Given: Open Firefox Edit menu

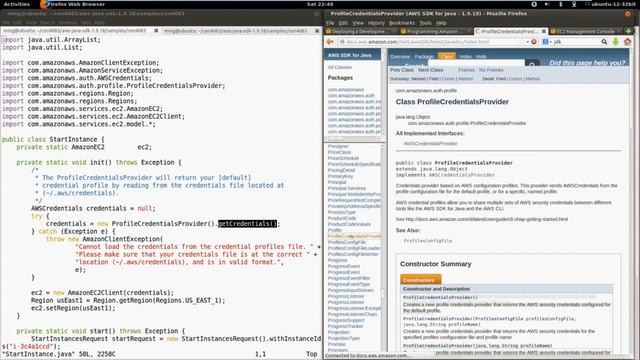Looking at the screenshot, I should (343, 23).
